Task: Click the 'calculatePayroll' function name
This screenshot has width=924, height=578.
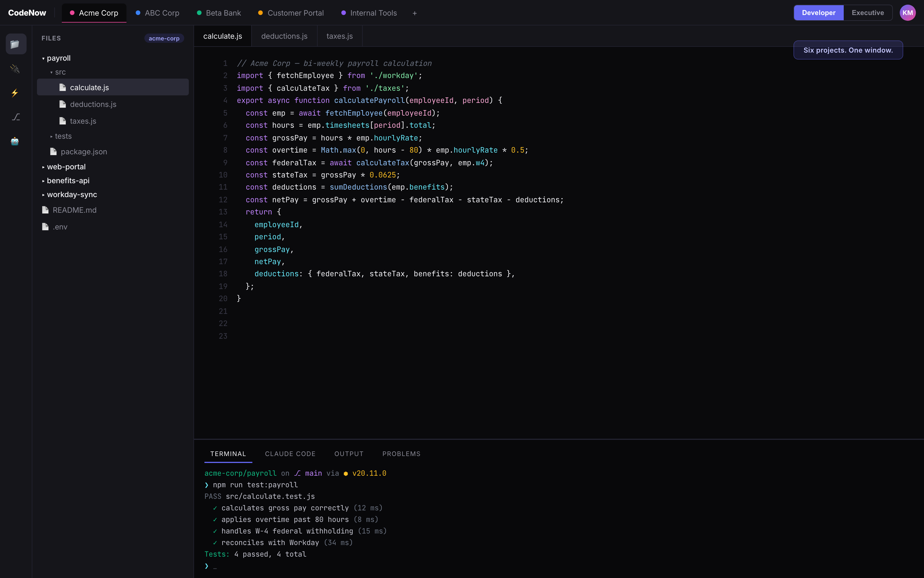Action: (x=369, y=101)
